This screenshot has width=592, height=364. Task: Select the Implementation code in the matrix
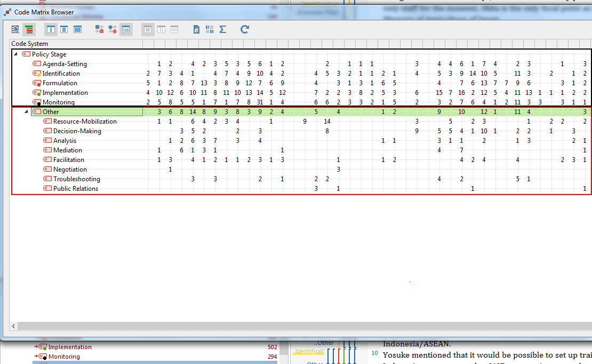(x=65, y=93)
